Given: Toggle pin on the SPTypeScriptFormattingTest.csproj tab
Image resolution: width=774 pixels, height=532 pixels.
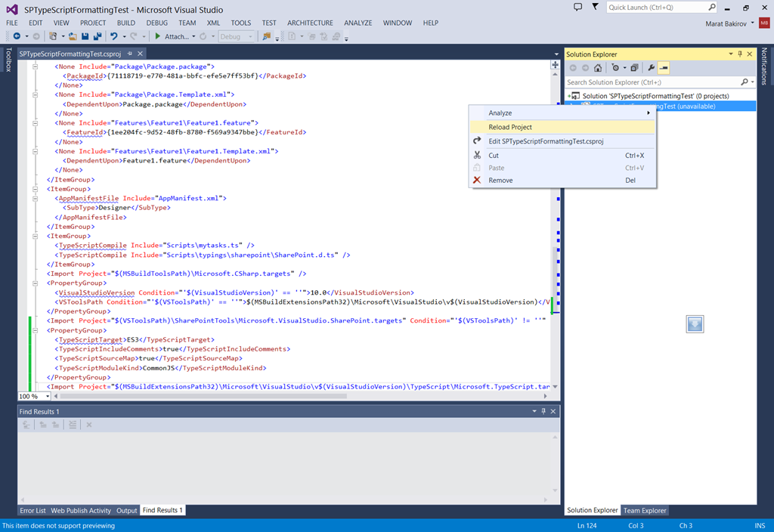Looking at the screenshot, I should 130,54.
